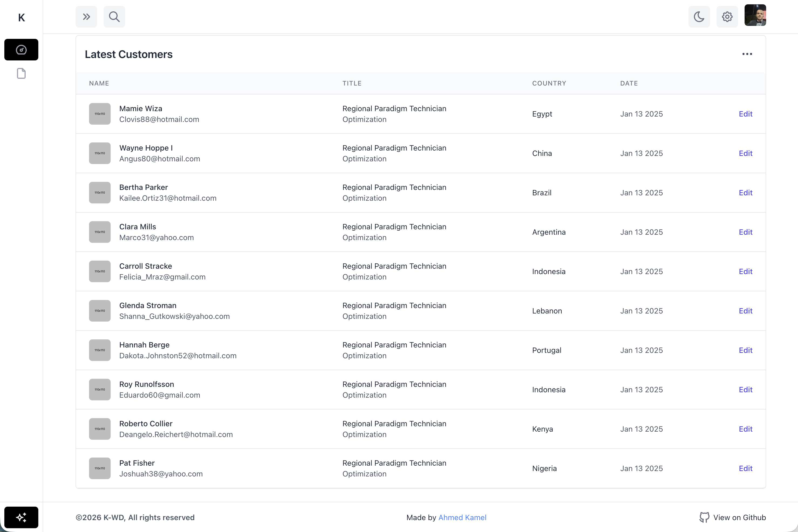Click the Nigeria country cell

tap(545, 468)
